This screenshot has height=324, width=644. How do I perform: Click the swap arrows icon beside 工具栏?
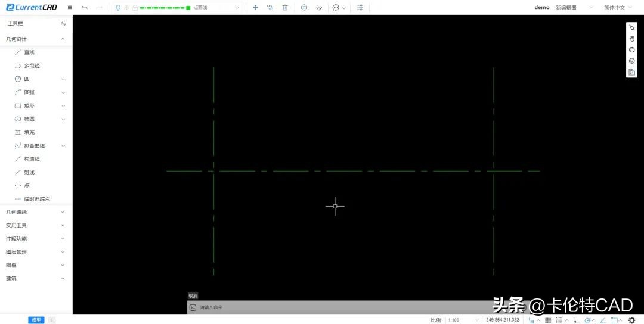point(63,24)
